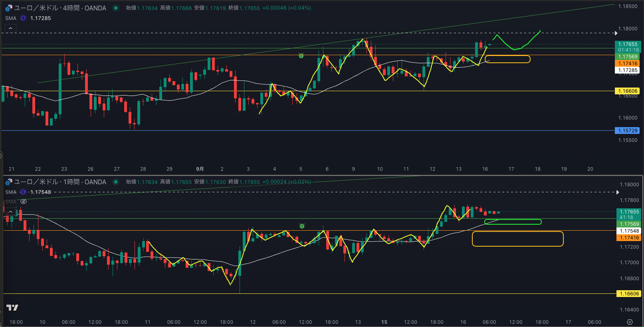Select yellow rectangle zone on 4-hour chart
644x327 pixels.
click(508, 59)
